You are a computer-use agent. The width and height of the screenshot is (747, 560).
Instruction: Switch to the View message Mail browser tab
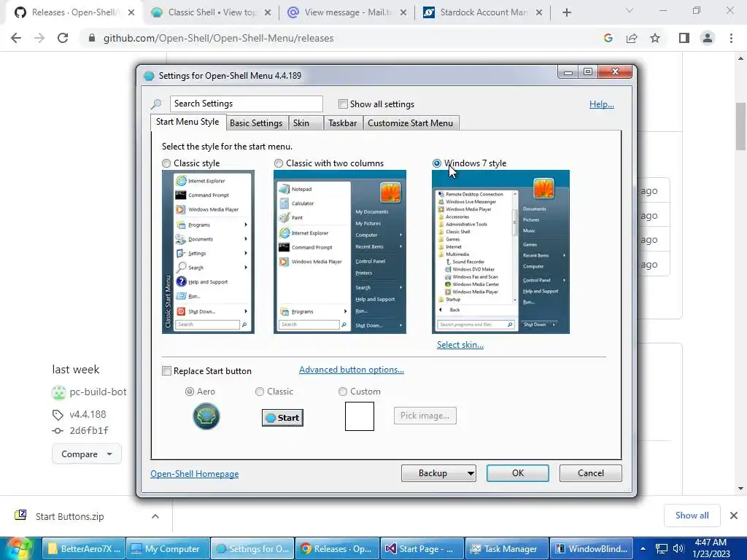[x=347, y=12]
